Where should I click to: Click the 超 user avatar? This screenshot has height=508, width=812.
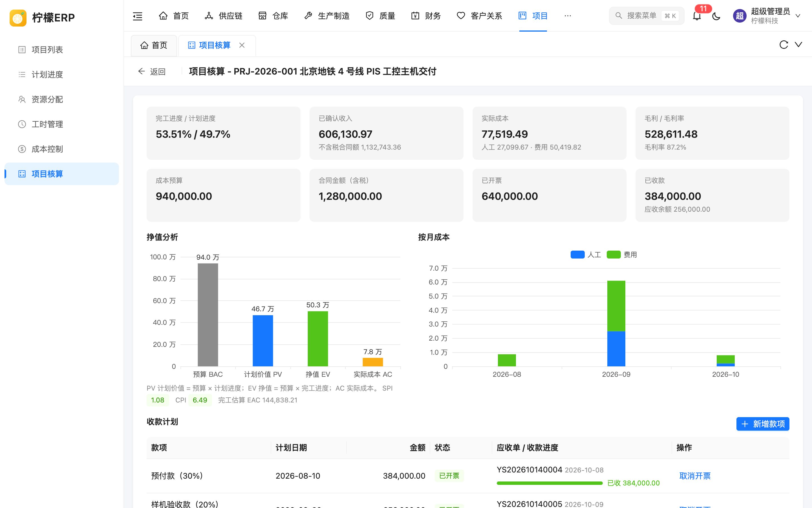click(x=740, y=16)
